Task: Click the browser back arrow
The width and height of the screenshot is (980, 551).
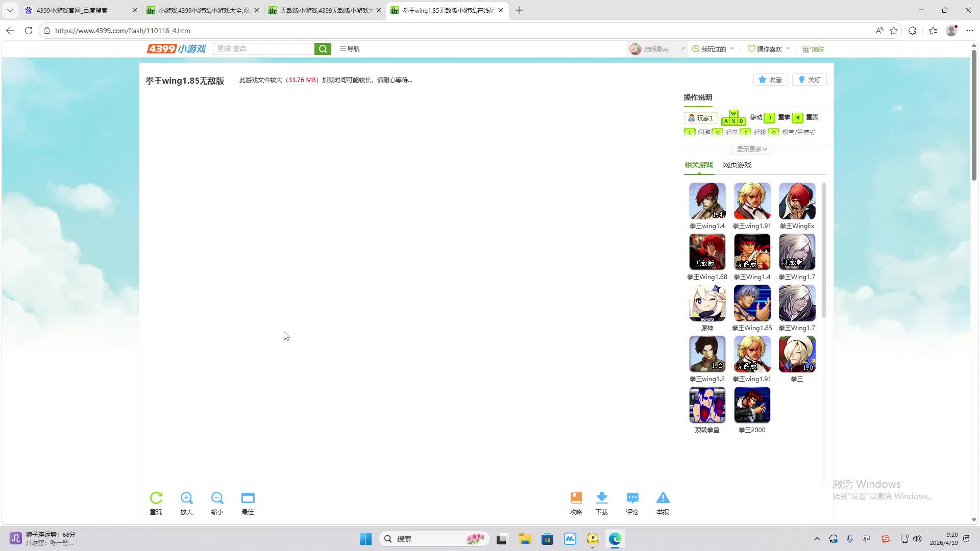Action: [x=10, y=31]
